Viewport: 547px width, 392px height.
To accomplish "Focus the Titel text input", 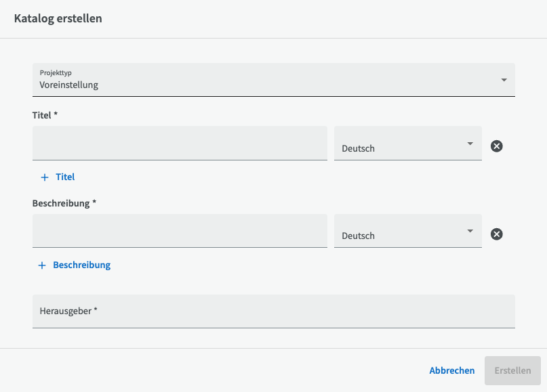I will point(180,144).
